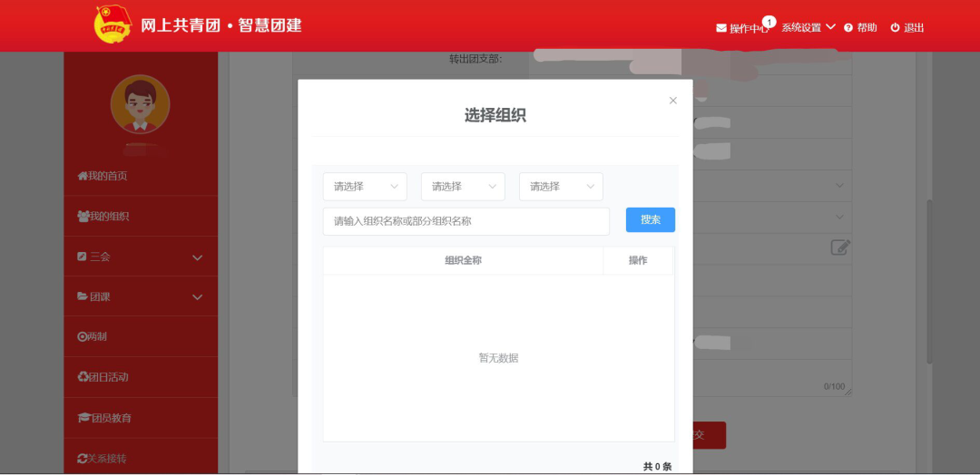This screenshot has height=475, width=980.
Task: Open the first 请选择 dropdown
Action: [x=365, y=187]
